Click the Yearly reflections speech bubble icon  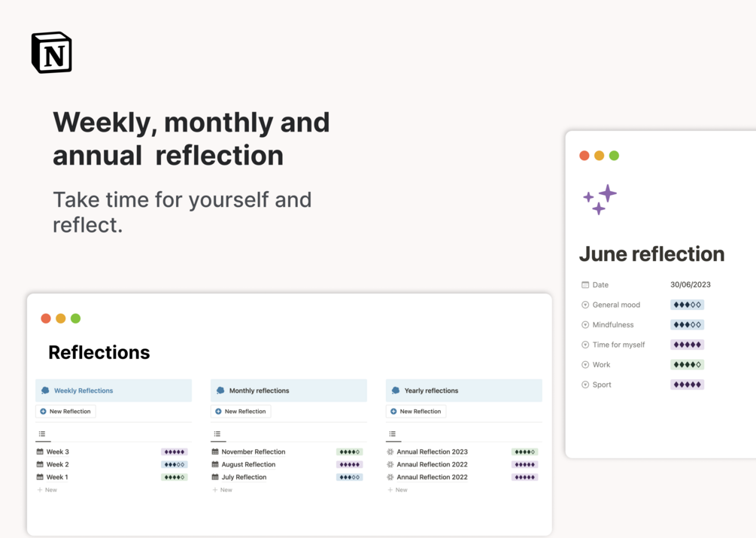click(396, 391)
